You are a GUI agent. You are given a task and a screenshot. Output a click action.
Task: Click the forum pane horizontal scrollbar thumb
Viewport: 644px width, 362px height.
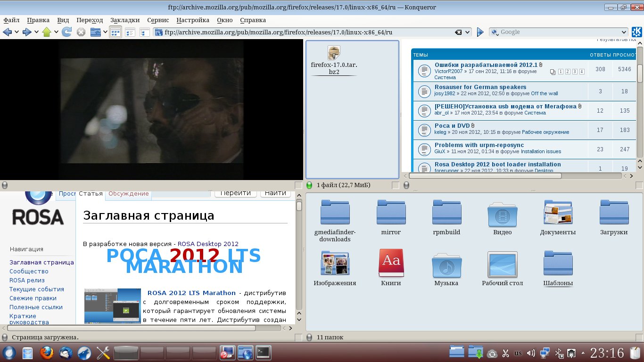[485, 176]
